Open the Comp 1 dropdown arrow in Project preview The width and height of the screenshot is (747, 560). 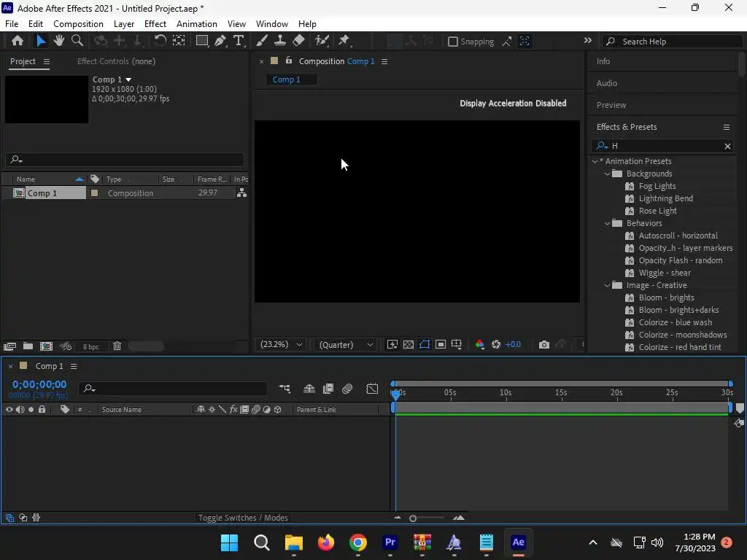[128, 79]
